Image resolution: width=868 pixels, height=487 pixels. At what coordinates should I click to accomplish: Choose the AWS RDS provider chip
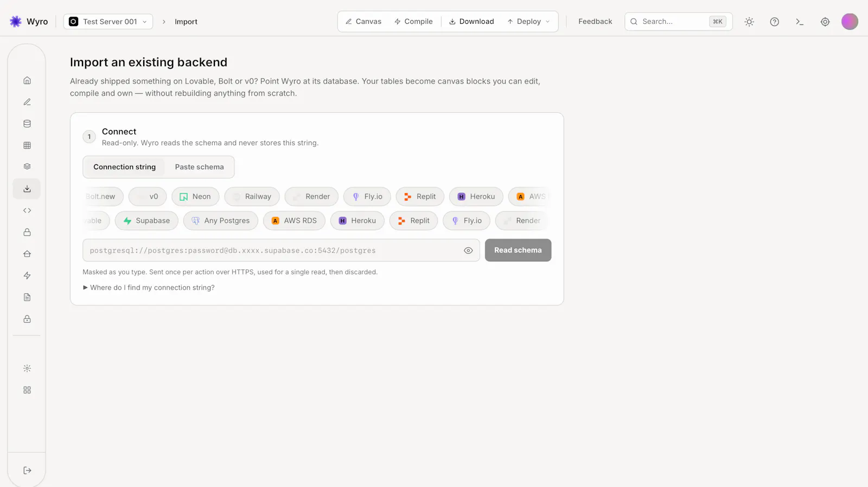(x=294, y=221)
